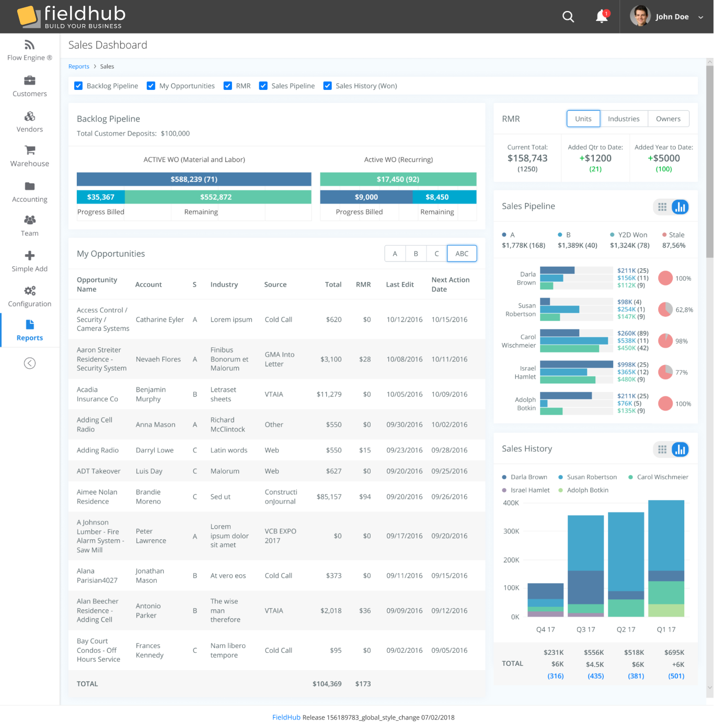The width and height of the screenshot is (714, 728).
Task: Click the FieldHub release link in footer
Action: point(286,717)
